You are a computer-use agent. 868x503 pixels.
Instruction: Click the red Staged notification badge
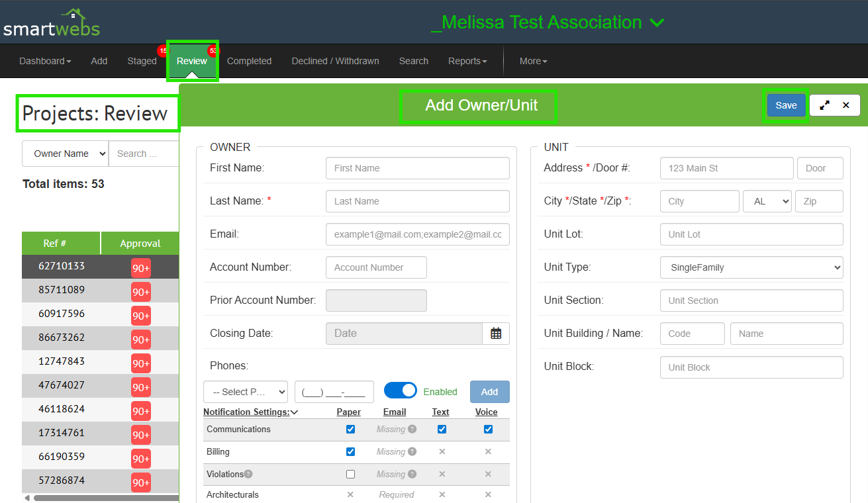162,51
